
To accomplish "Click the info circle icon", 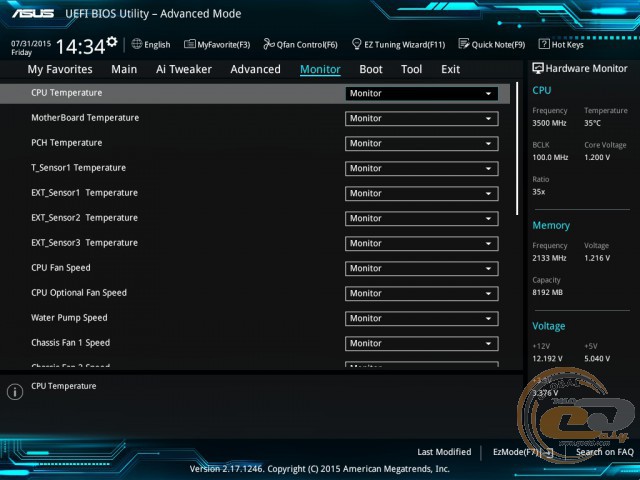I will (x=15, y=392).
